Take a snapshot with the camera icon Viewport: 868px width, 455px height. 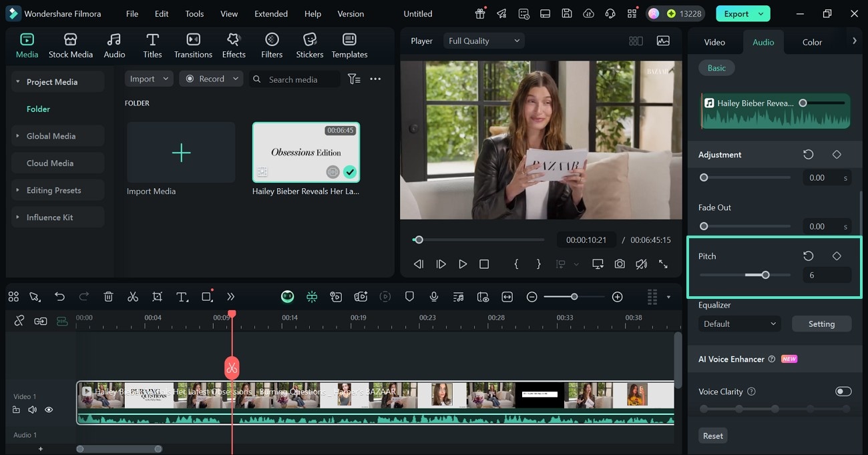pos(619,264)
